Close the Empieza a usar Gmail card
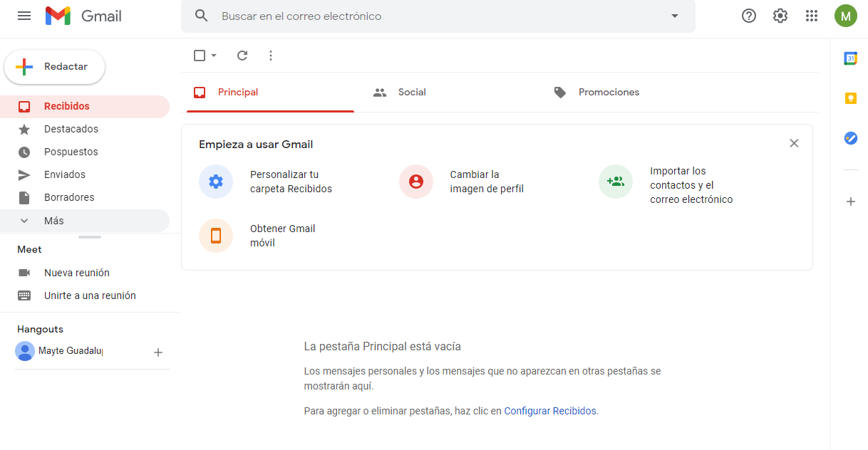The width and height of the screenshot is (868, 450). (x=794, y=143)
